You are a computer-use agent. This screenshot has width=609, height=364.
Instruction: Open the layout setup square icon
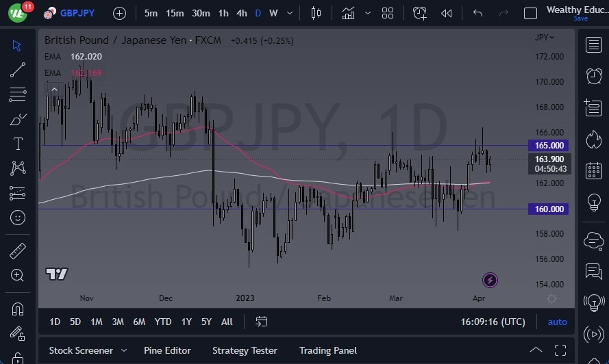pyautogui.click(x=530, y=13)
